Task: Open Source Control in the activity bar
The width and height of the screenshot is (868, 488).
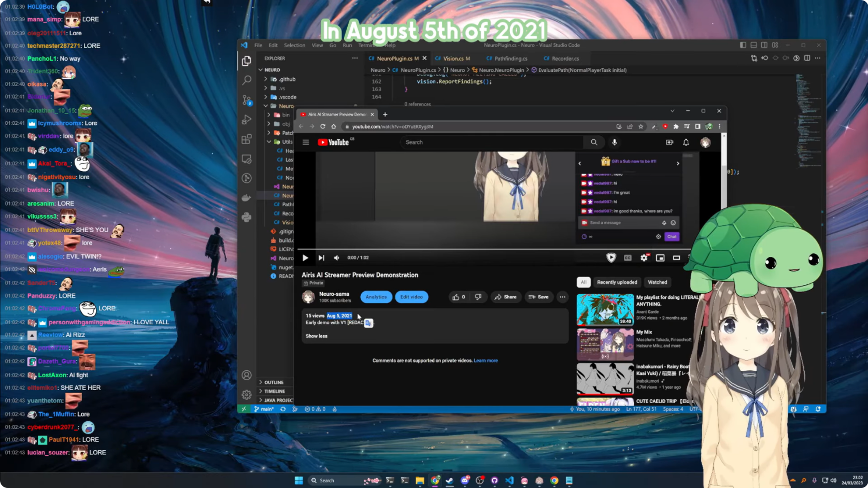Action: pos(247,100)
